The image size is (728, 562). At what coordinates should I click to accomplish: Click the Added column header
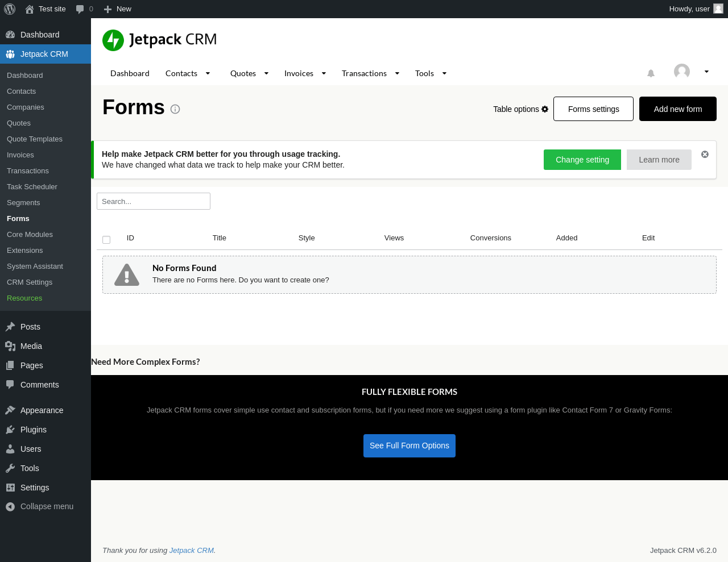click(x=566, y=238)
